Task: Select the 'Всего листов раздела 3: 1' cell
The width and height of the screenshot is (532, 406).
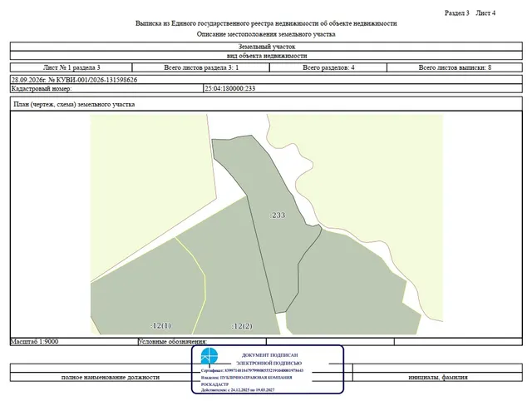Action: tap(201, 67)
